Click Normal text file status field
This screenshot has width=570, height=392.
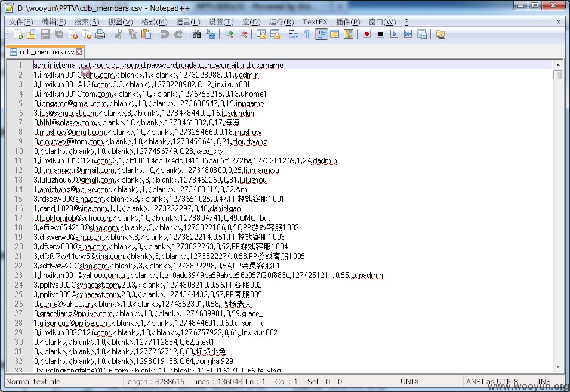coord(33,382)
